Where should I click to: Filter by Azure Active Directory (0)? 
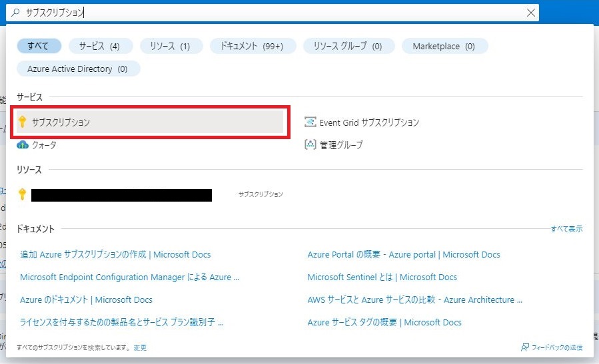point(78,69)
